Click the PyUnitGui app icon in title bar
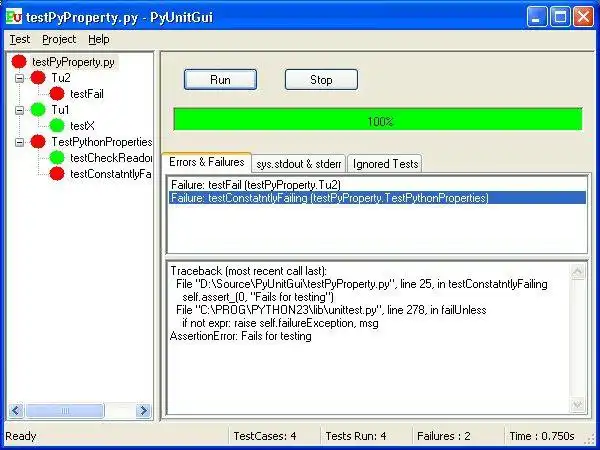The width and height of the screenshot is (600, 450). 14,17
